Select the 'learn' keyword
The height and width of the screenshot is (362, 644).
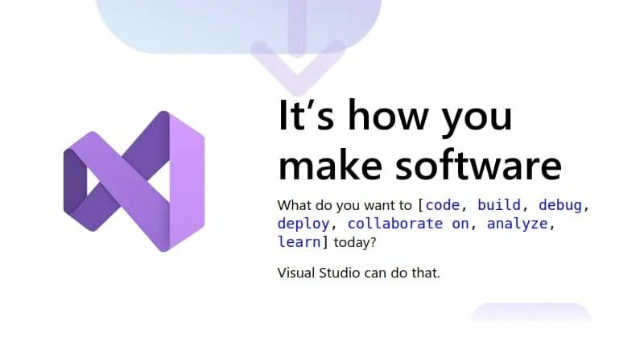tap(299, 242)
